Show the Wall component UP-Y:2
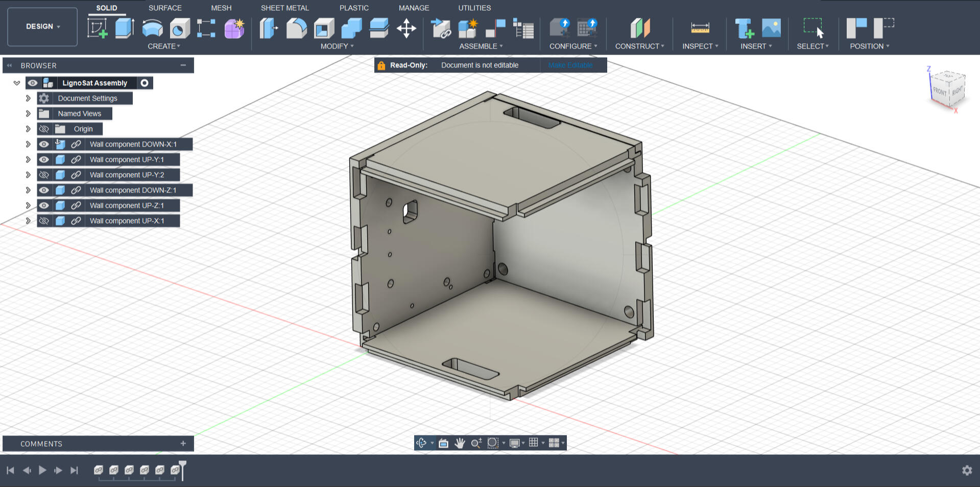Viewport: 980px width, 487px height. (44, 175)
